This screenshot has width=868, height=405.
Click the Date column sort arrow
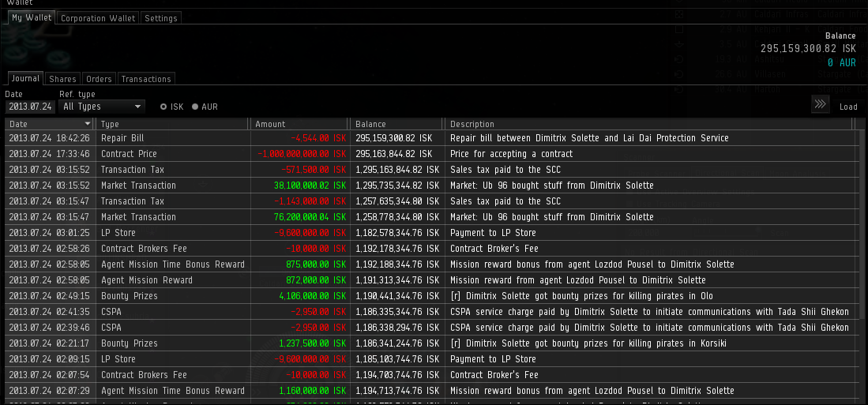pyautogui.click(x=87, y=124)
